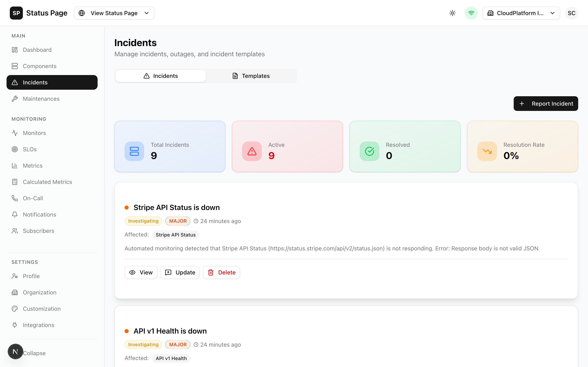Open On-Call via the phone icon
The height and width of the screenshot is (367, 588).
click(x=15, y=198)
